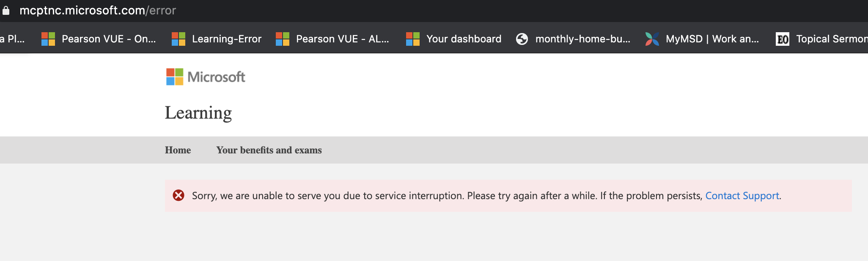Click the Learning page heading
The image size is (868, 261).
tap(198, 113)
